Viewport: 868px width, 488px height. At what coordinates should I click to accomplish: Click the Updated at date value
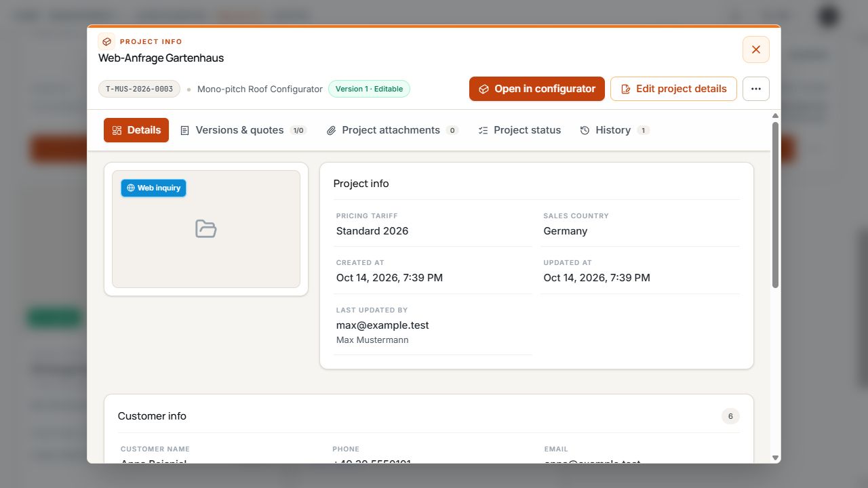point(597,278)
